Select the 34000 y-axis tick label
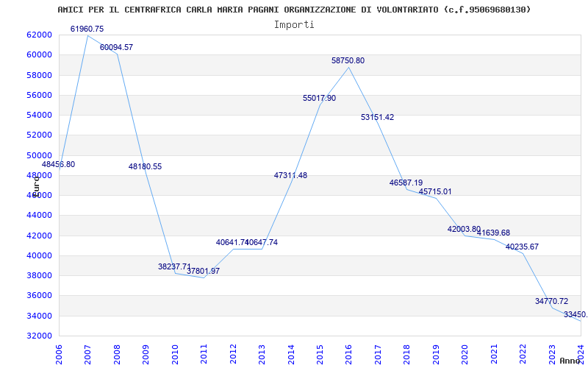 (x=39, y=316)
